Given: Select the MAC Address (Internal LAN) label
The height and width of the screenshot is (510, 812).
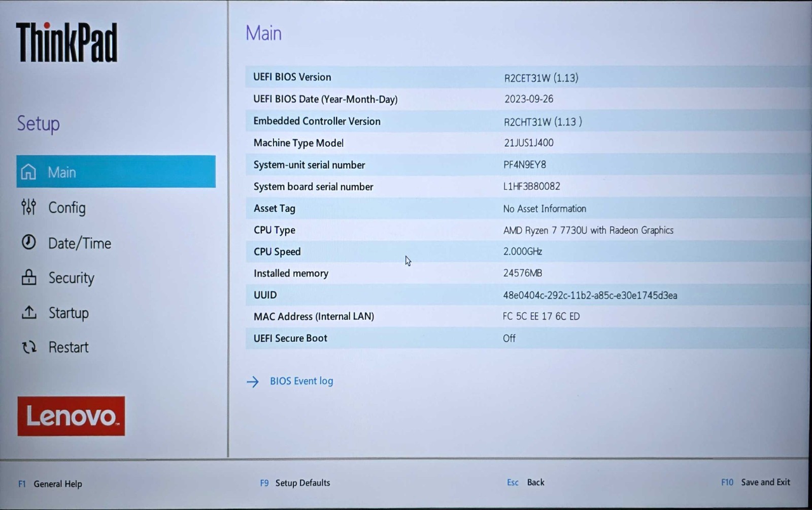Looking at the screenshot, I should 314,316.
